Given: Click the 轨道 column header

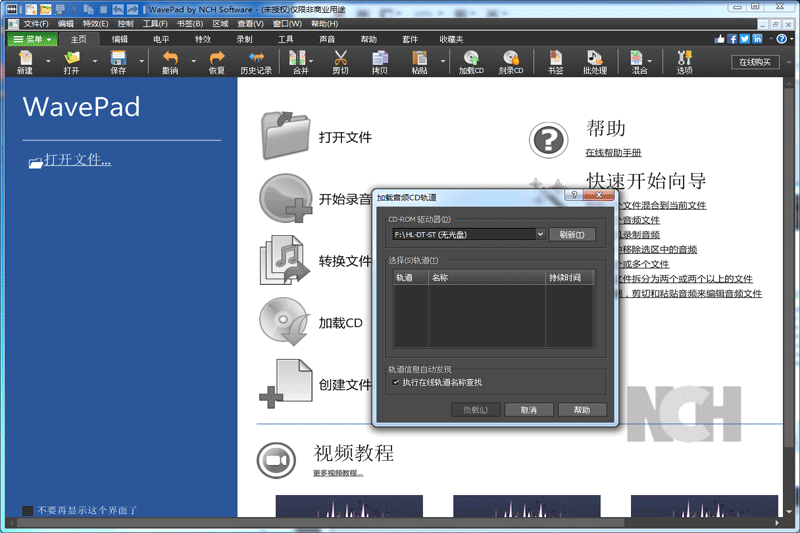Looking at the screenshot, I should point(411,277).
